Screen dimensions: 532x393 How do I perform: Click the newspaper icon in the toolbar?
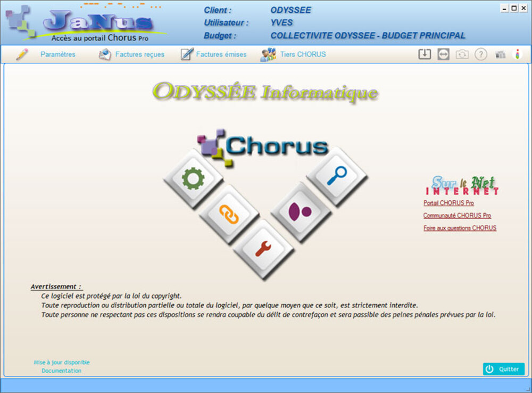point(500,54)
